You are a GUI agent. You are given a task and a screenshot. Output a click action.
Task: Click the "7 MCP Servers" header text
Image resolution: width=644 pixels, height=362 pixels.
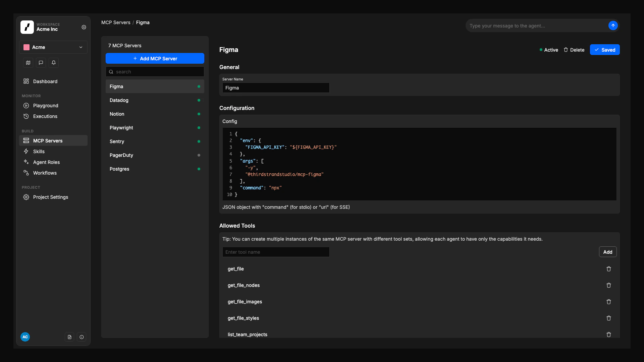(x=125, y=46)
